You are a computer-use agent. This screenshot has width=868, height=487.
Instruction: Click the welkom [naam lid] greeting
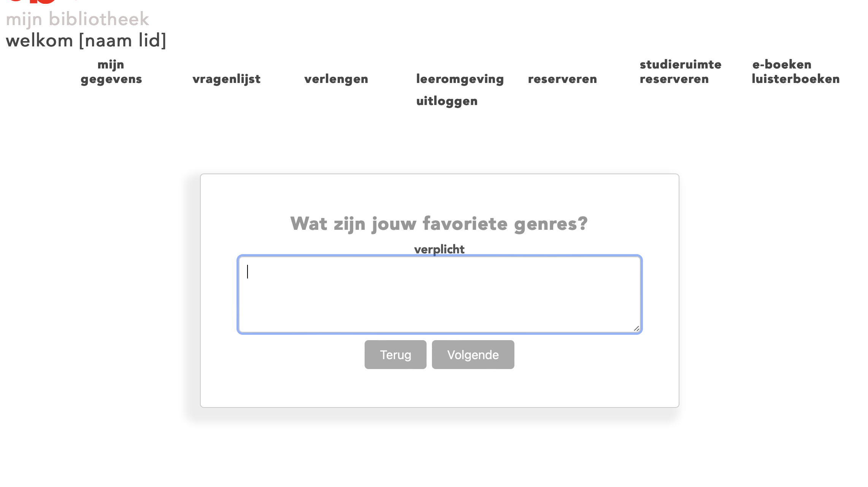pos(86,40)
